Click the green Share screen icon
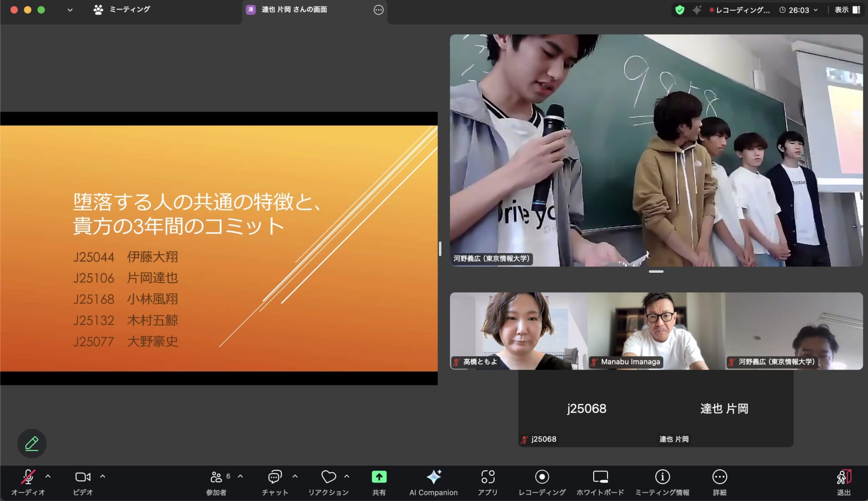The image size is (868, 501). point(379,477)
